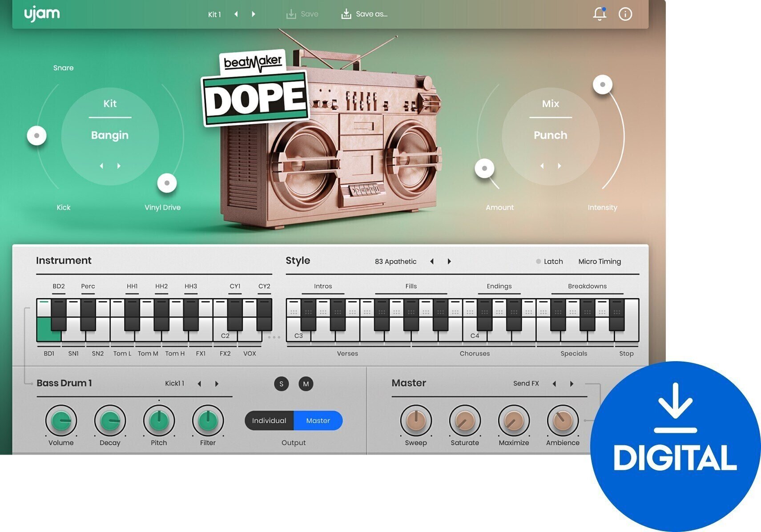Click the ujam logo

pyautogui.click(x=42, y=14)
